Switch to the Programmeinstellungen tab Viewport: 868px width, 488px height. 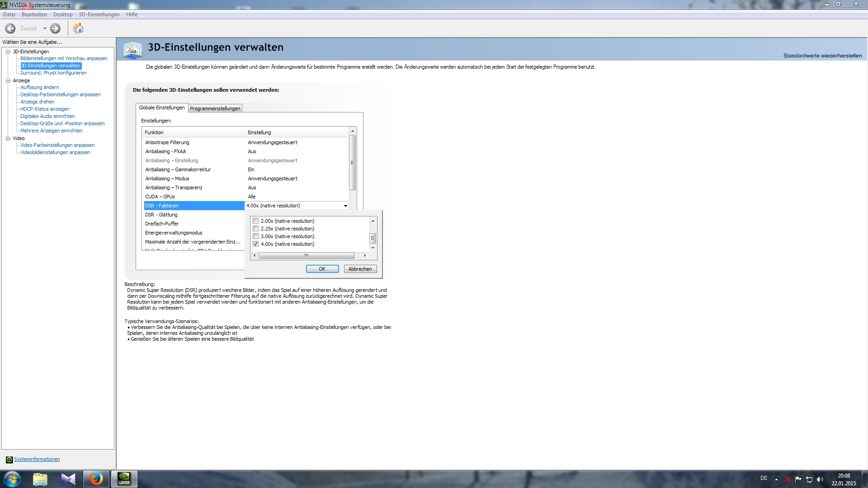pos(215,108)
